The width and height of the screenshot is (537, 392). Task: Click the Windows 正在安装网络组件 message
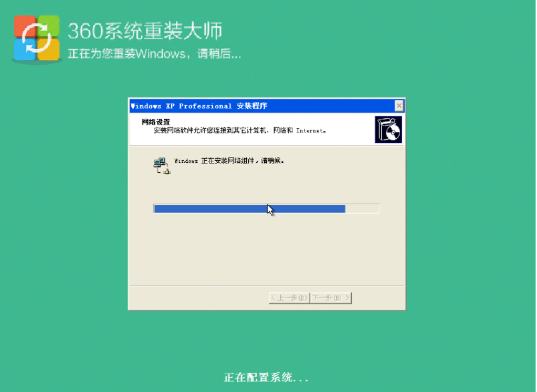pos(229,161)
